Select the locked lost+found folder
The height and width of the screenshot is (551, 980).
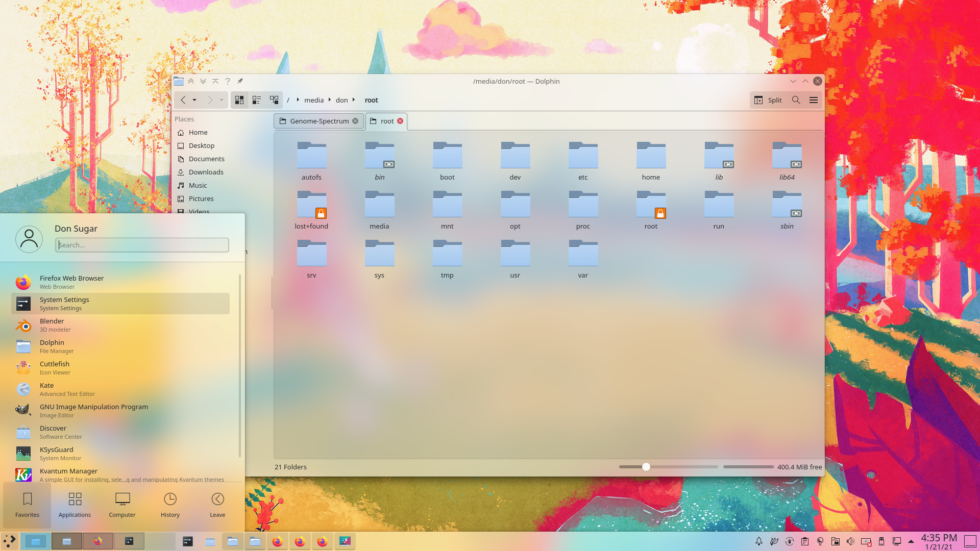click(x=311, y=210)
